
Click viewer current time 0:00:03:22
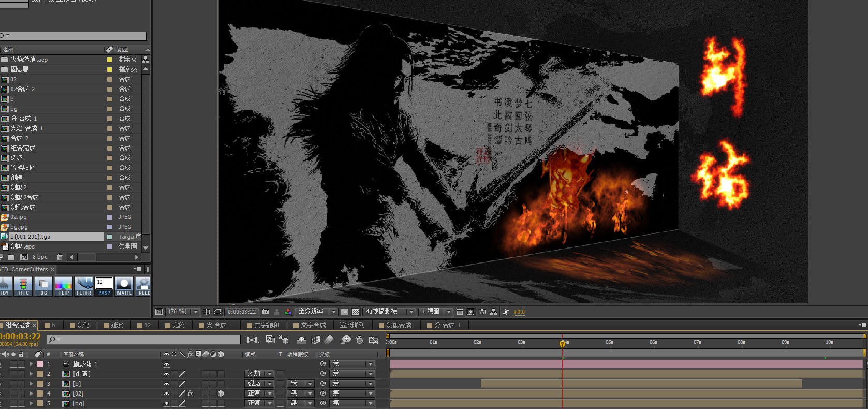(242, 312)
